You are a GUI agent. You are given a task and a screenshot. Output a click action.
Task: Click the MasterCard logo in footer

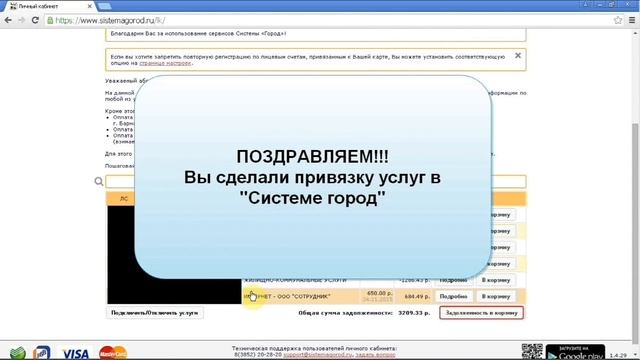tap(113, 353)
